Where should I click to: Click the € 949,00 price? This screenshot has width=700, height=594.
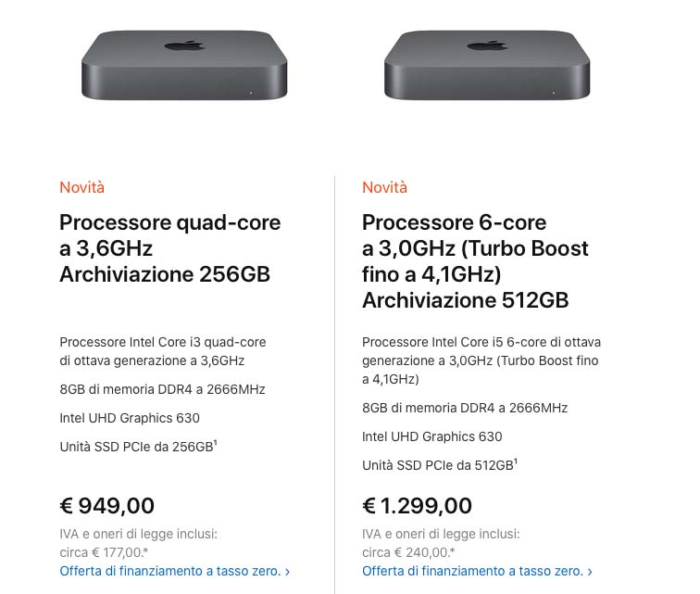click(x=106, y=506)
